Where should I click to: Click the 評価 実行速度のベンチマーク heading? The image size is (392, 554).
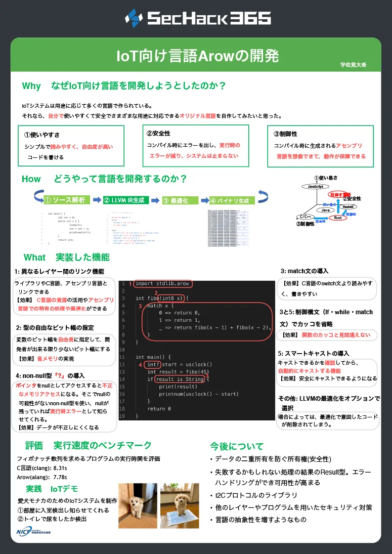point(89,446)
